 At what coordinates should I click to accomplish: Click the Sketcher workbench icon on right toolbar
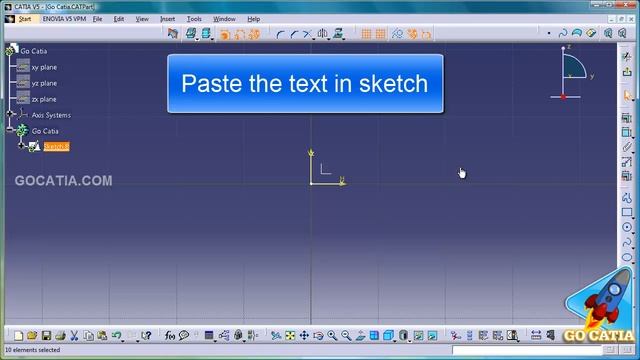(627, 57)
